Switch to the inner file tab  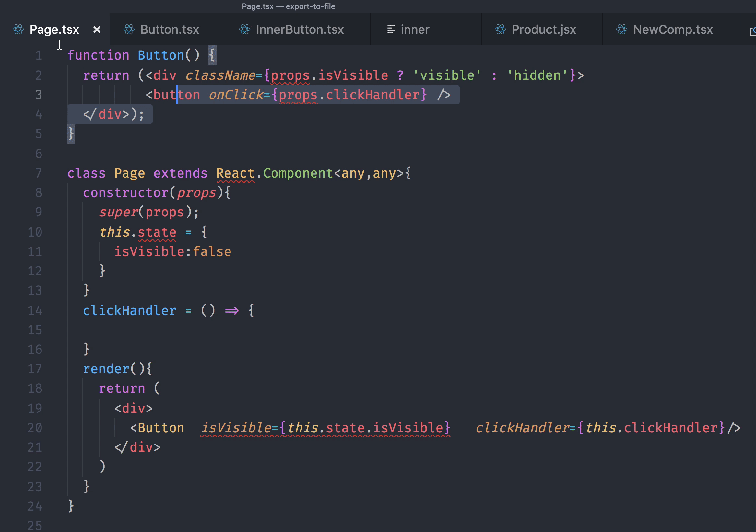(x=415, y=29)
